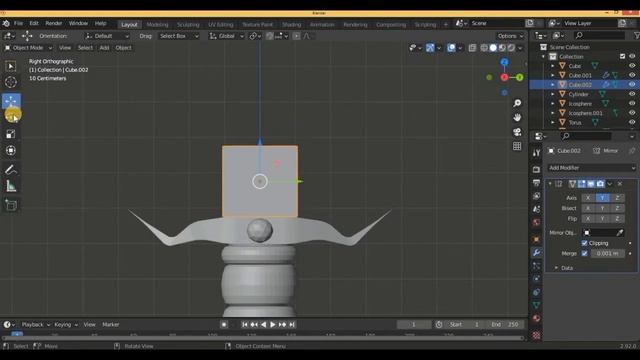This screenshot has width=640, height=360.
Task: Open the Orientation Default dropdown
Action: (106, 36)
